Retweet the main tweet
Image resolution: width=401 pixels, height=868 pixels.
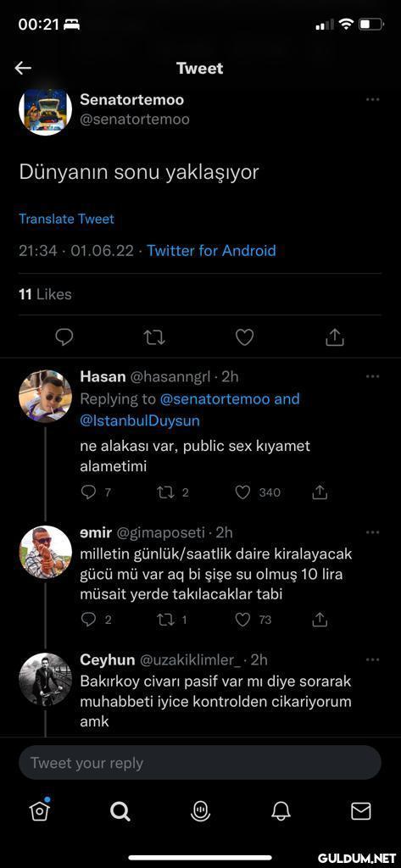pos(154,337)
